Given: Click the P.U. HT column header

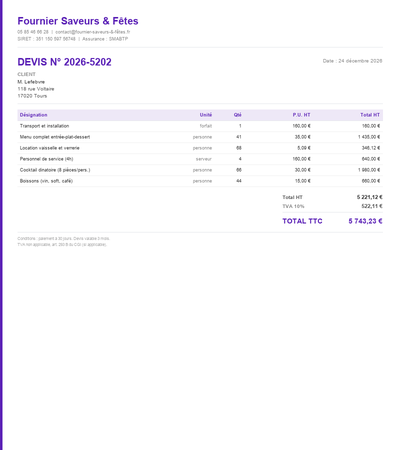Looking at the screenshot, I should point(302,115).
